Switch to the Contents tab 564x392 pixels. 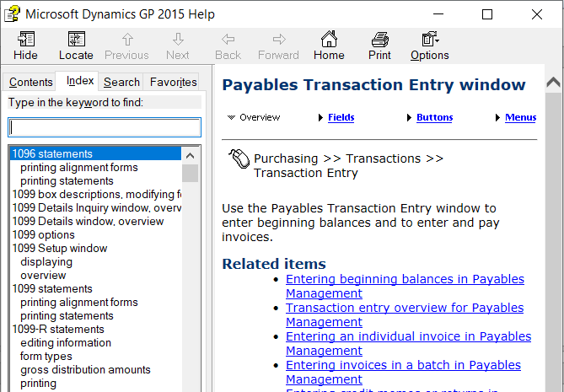point(31,83)
